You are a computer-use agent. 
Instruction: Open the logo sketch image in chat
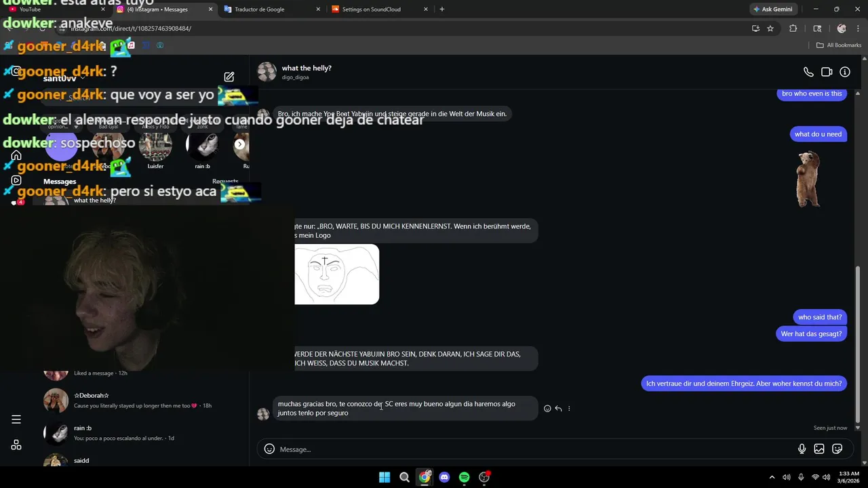pos(336,274)
